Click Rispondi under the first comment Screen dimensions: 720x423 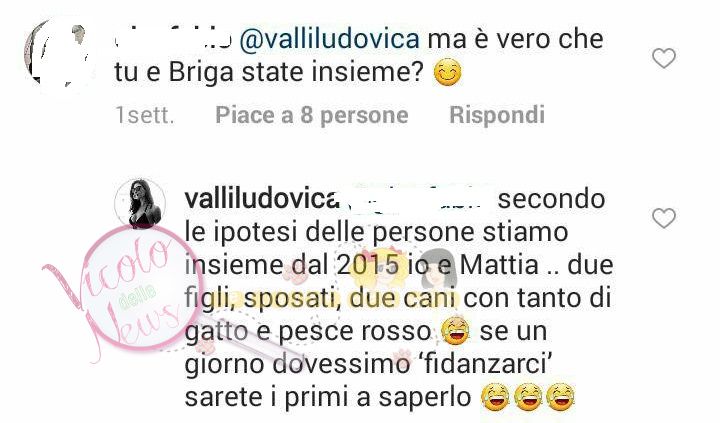point(497,115)
